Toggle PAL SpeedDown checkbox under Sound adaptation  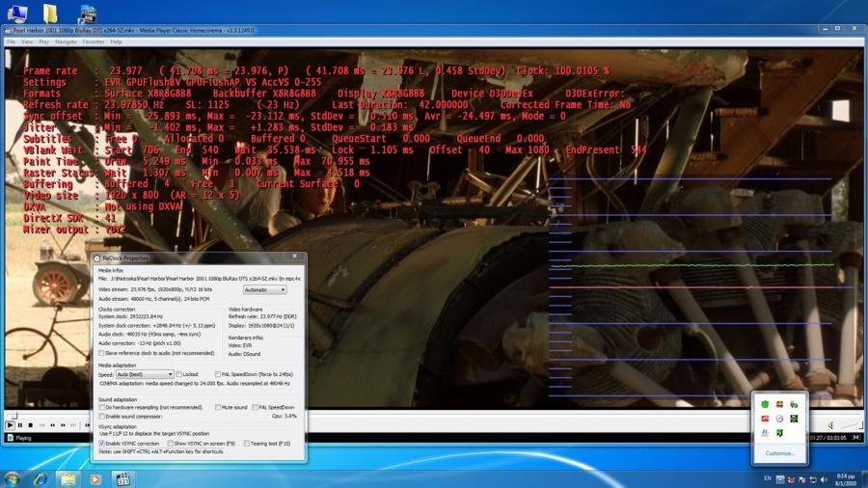click(x=255, y=407)
